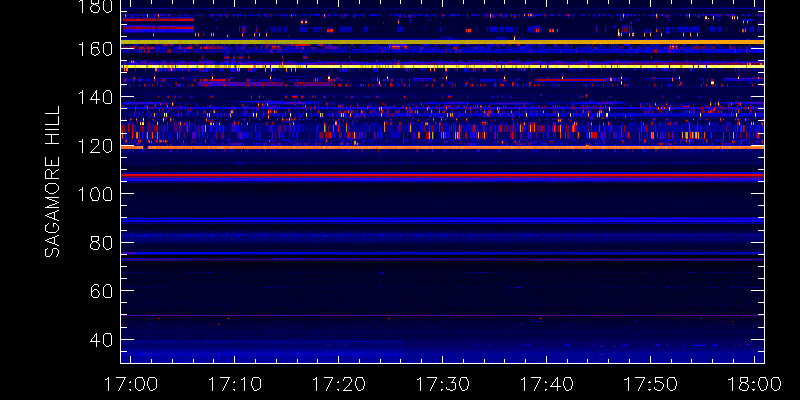The width and height of the screenshot is (800, 400).
Task: Click the 18:00 time axis label
Action: (755, 384)
